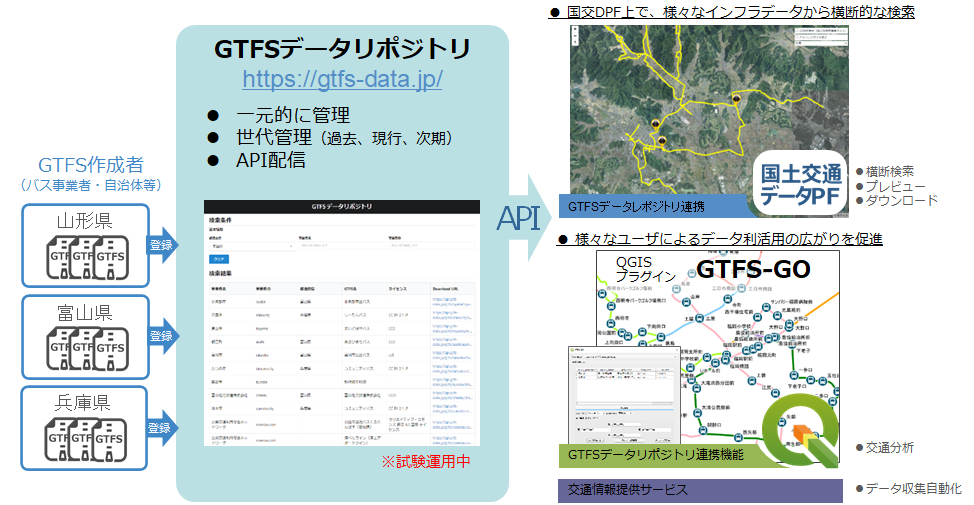Click the rightmost search input in 検索条件
The height and width of the screenshot is (505, 974).
tap(432, 245)
